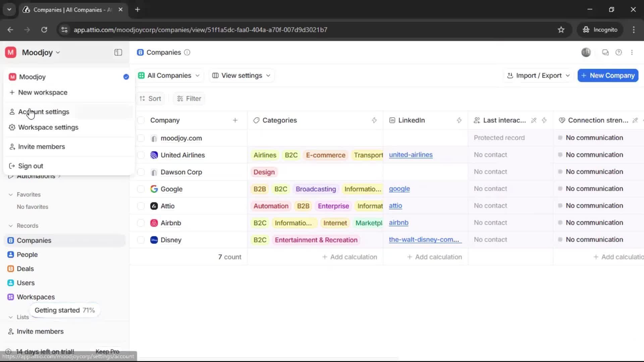Open Getting started 71% progress
Viewport: 644px width, 362px height.
coord(65,310)
